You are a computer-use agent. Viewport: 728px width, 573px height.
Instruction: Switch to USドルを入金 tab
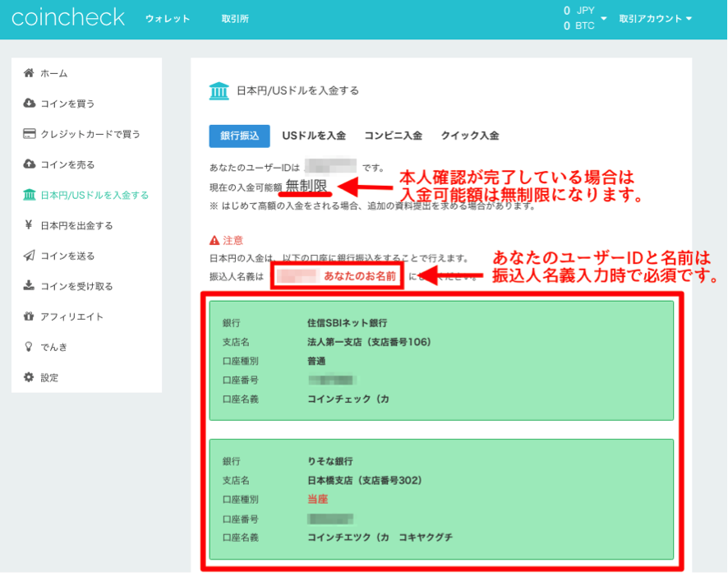(x=314, y=136)
